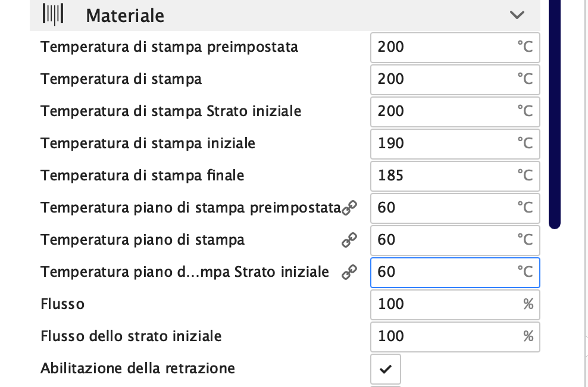This screenshot has height=387, width=588.
Task: Click link icon beside piano Strato iniziale temperature
Action: click(349, 272)
